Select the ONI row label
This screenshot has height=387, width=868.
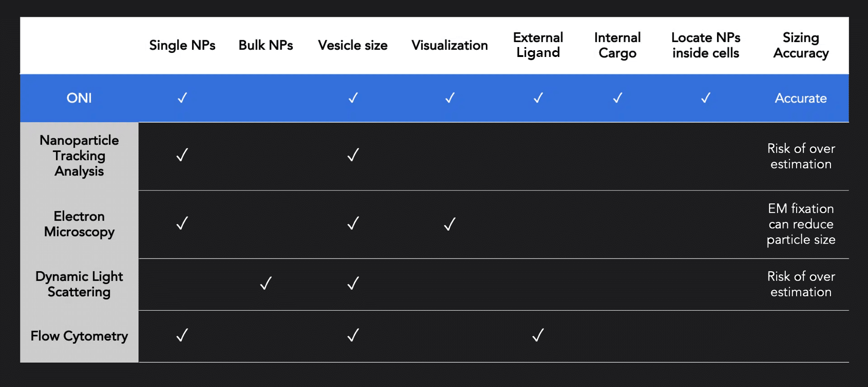pos(79,98)
